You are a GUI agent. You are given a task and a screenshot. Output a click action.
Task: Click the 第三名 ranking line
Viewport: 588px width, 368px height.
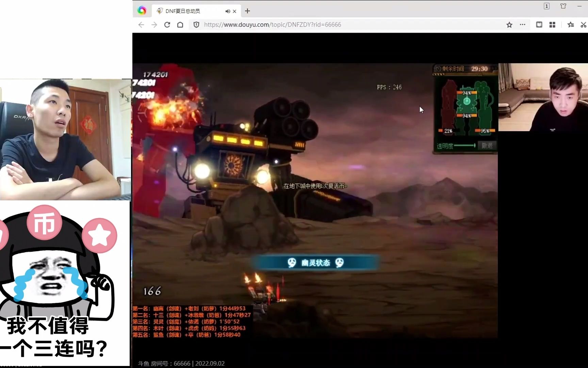(x=186, y=322)
